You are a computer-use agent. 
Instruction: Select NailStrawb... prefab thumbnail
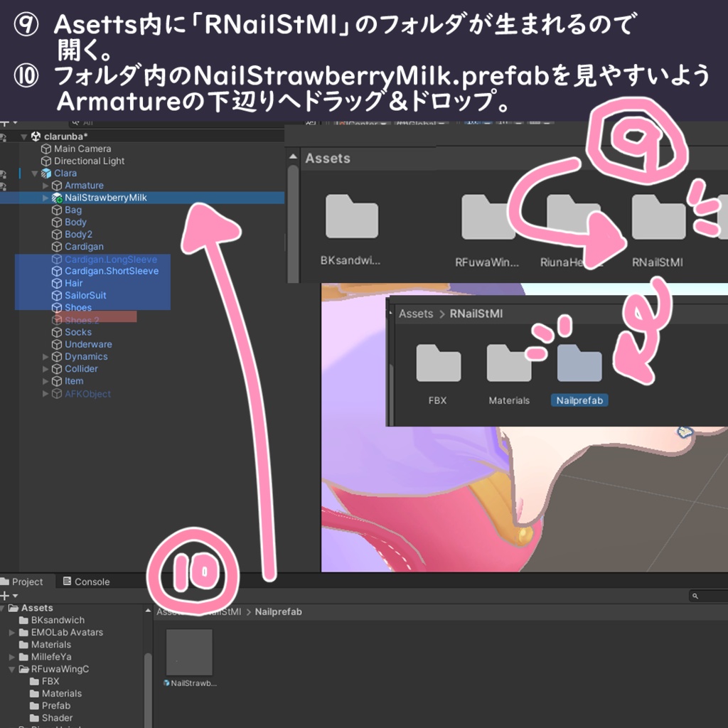189,653
